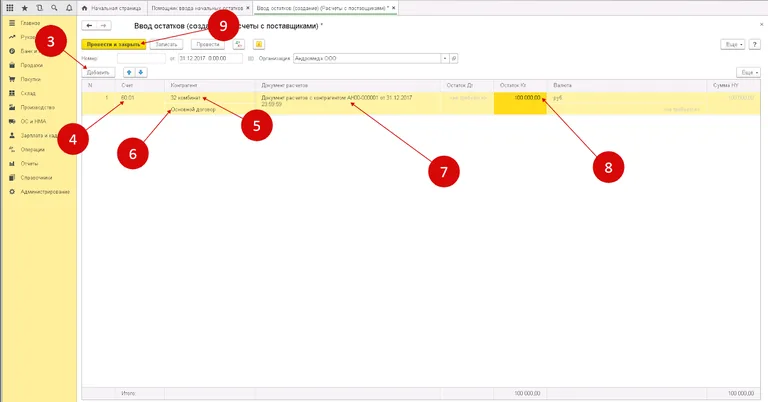Viewport: 768px width, 402px height.
Task: Move row down with blue arrow
Action: pos(140,72)
